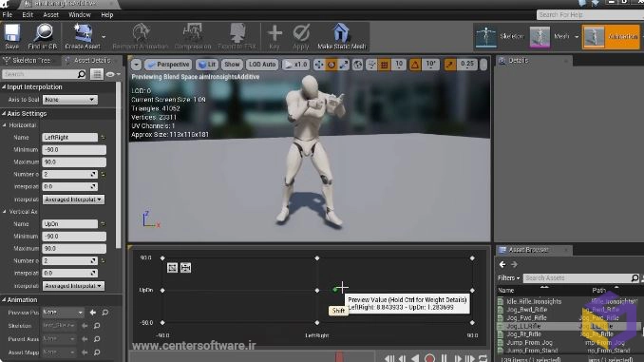Click magnifier icon in Skeleton Tree search
644x362 pixels.
click(82, 74)
